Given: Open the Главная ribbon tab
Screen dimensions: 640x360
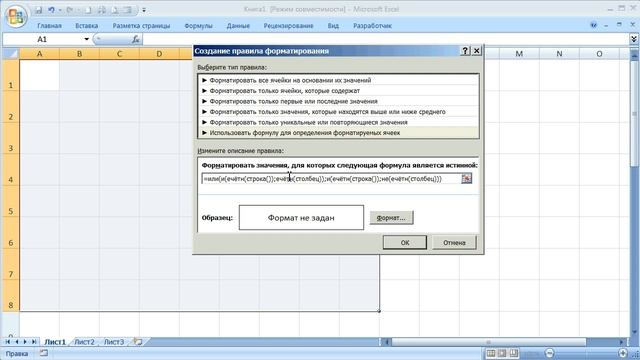Looking at the screenshot, I should click(x=49, y=26).
